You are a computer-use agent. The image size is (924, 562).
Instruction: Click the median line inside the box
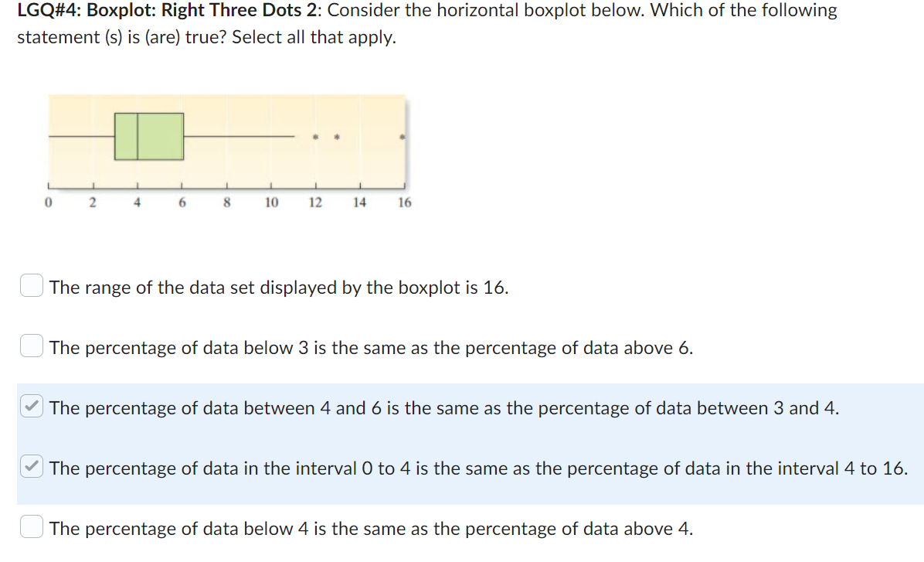138,138
